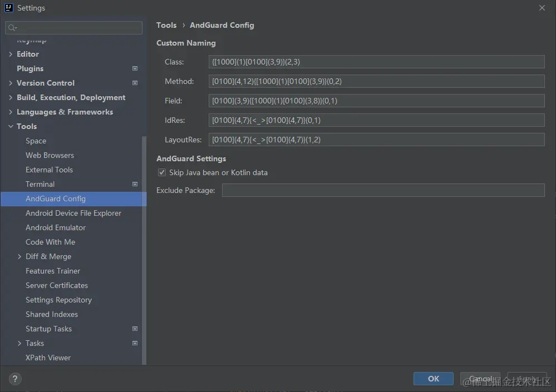Expand Build, Execution, Deployment group

tap(10, 97)
